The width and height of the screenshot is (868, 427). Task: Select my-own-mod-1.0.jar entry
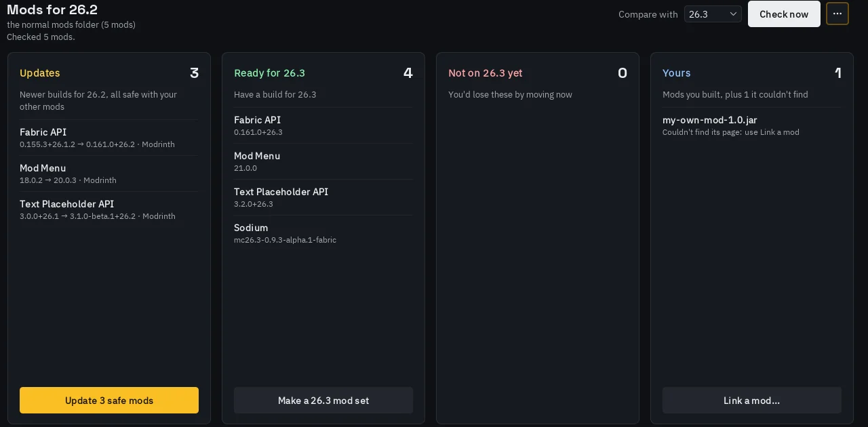(752, 125)
